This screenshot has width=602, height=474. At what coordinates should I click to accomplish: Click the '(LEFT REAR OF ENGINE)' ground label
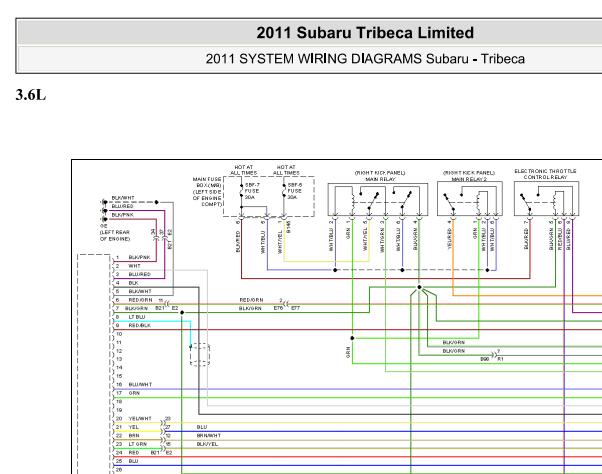click(115, 235)
